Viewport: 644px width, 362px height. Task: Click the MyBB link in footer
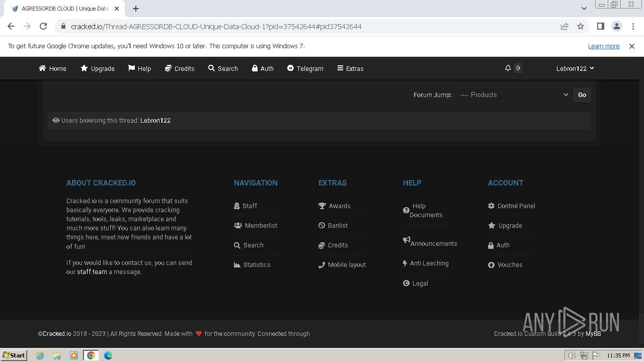(593, 333)
